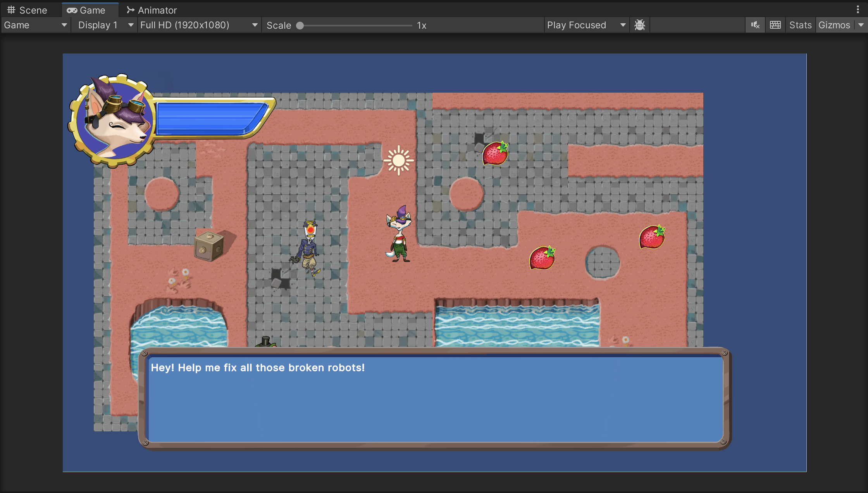Open the Play Focused dropdown

click(x=586, y=25)
